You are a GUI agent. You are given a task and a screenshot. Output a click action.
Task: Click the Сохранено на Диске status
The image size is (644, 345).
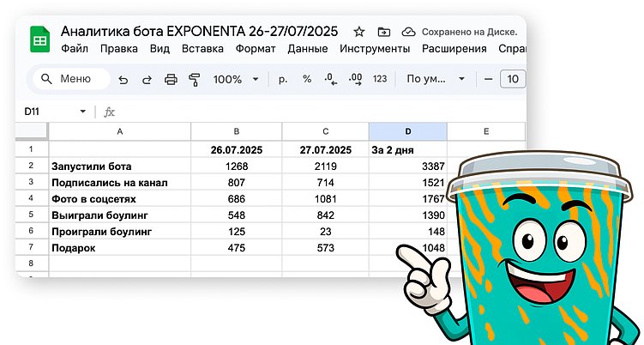point(469,32)
